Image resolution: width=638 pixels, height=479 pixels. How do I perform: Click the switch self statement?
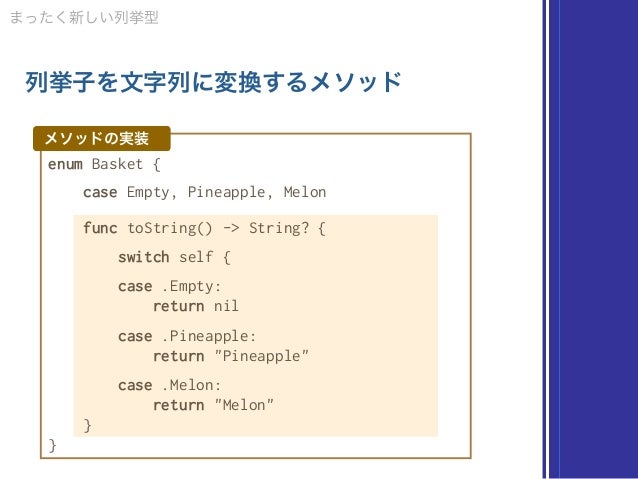click(x=174, y=257)
